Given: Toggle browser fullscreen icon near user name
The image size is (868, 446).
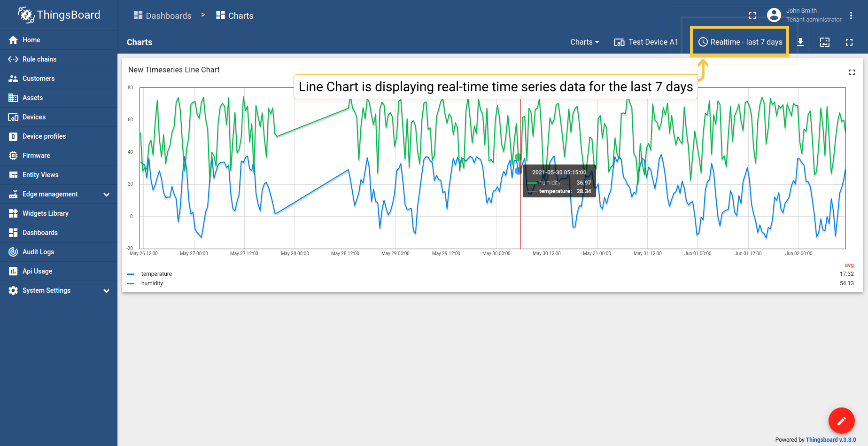Looking at the screenshot, I should coord(752,16).
